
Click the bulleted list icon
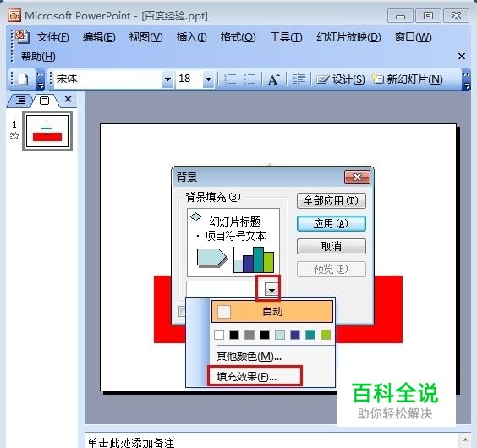click(x=249, y=79)
